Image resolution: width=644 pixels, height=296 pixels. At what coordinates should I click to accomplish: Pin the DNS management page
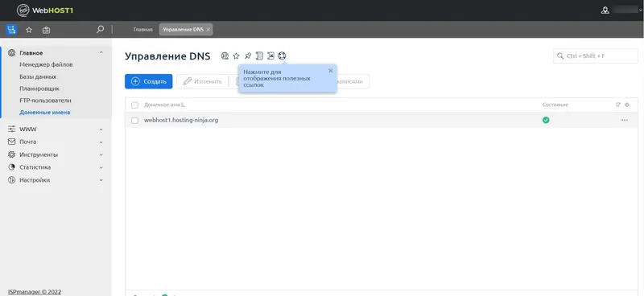tap(248, 55)
